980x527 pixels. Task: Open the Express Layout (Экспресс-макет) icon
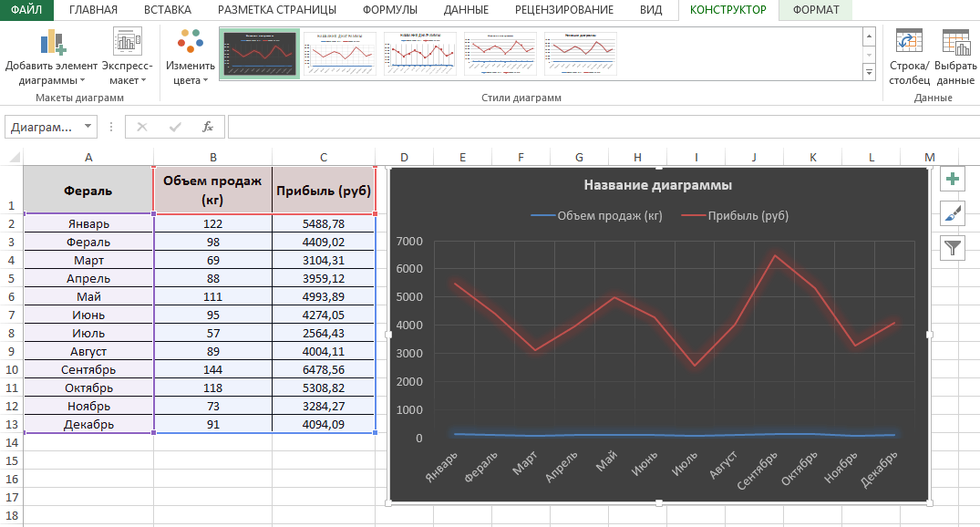(127, 43)
